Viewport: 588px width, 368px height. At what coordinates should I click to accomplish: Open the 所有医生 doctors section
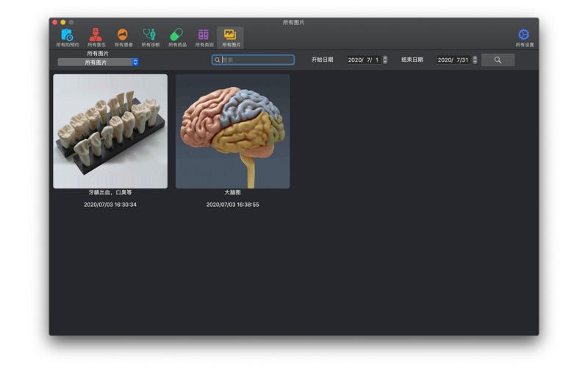coord(96,37)
